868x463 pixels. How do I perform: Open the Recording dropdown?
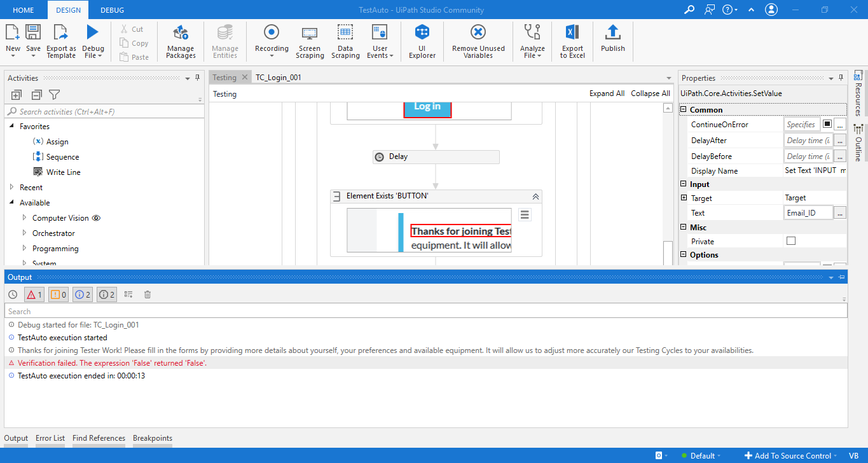(x=272, y=41)
